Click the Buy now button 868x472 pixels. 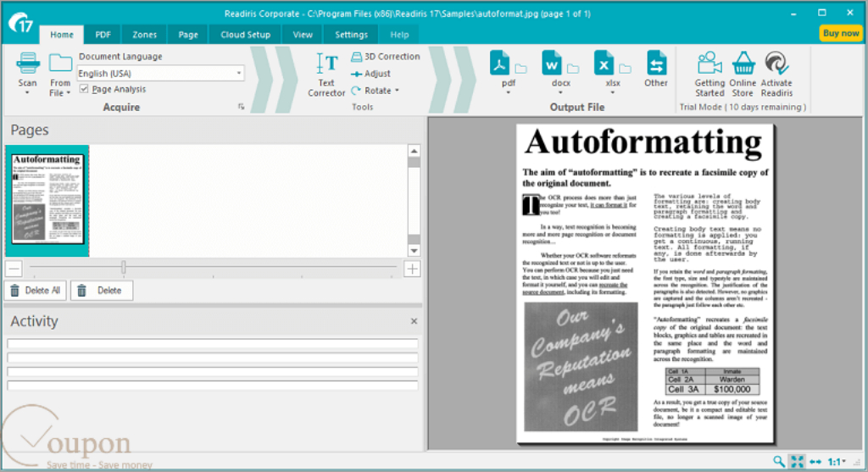coord(841,33)
